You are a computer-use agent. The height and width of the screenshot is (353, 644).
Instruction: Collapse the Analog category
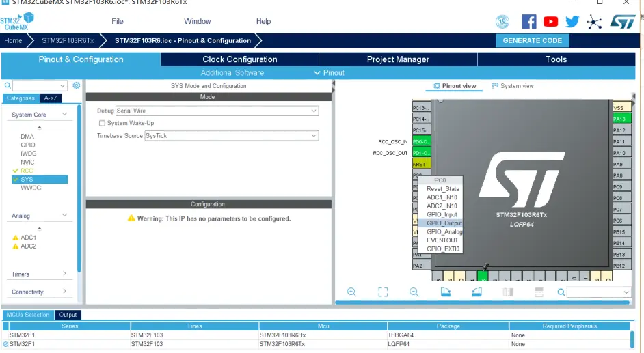(64, 215)
